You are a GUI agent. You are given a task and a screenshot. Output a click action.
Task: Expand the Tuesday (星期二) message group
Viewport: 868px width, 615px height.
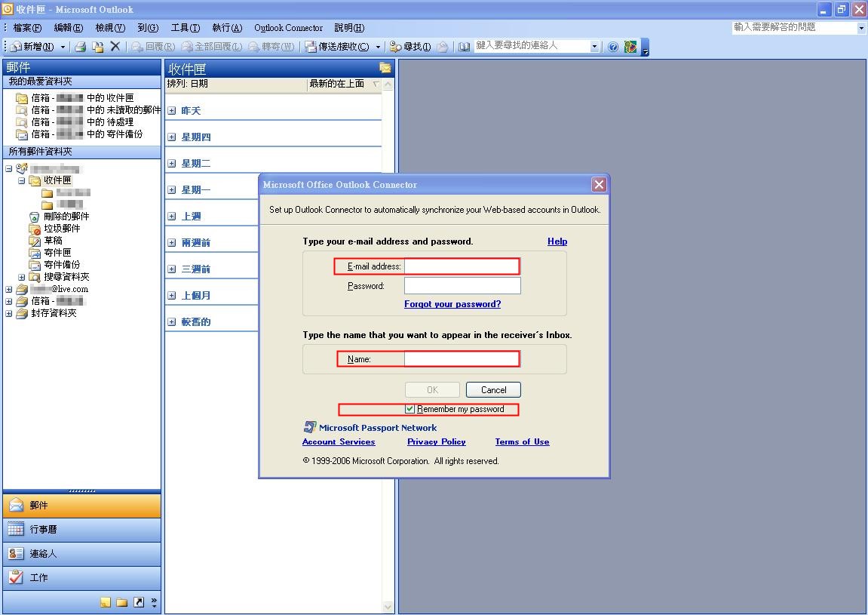click(x=172, y=164)
